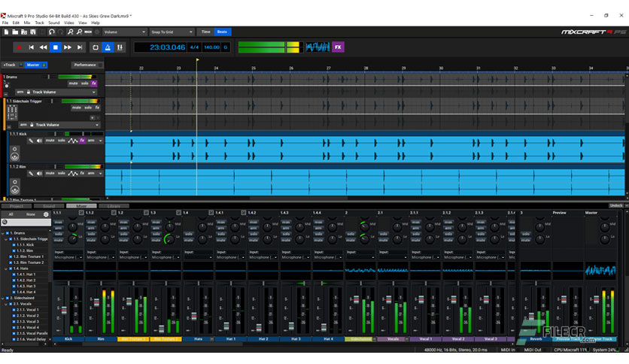Screen dimensions: 629x364
Task: Click the Zoom Out magnifier icon
Action: [79, 32]
